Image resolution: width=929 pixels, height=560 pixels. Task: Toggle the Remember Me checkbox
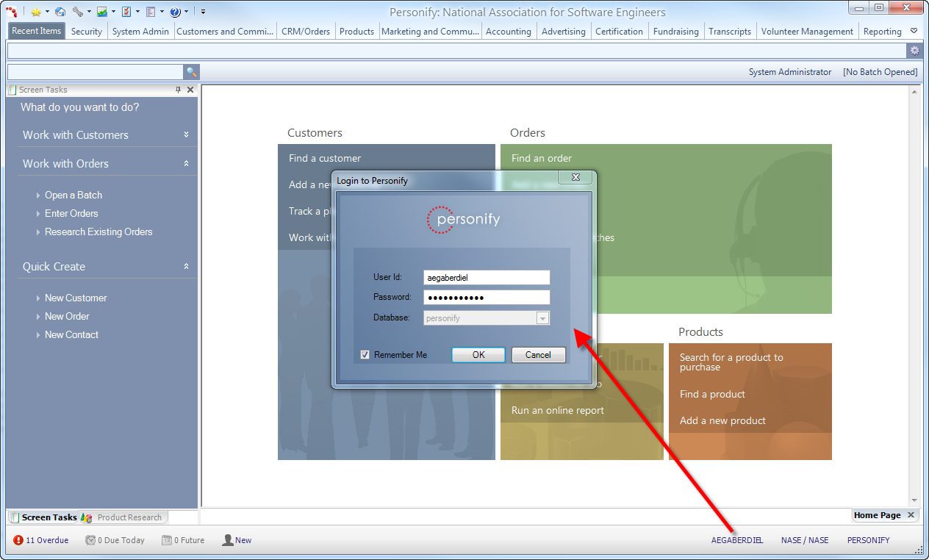(365, 355)
